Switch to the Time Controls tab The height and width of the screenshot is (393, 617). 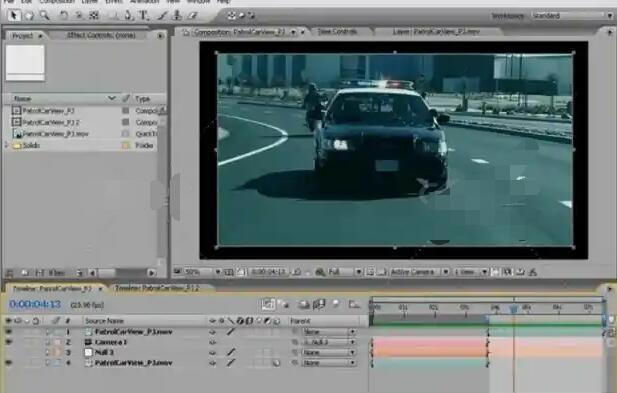click(337, 31)
